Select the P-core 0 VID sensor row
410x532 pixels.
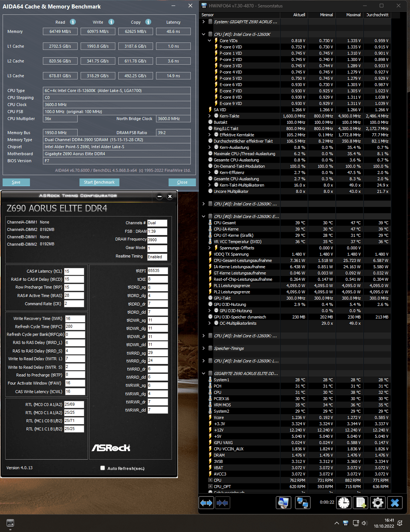[x=295, y=47]
